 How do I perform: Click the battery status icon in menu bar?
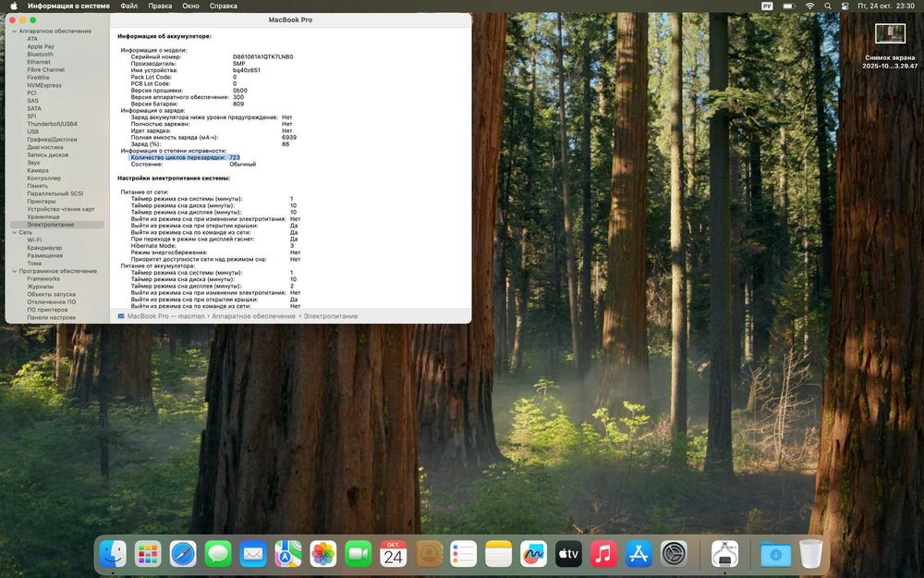coord(788,6)
